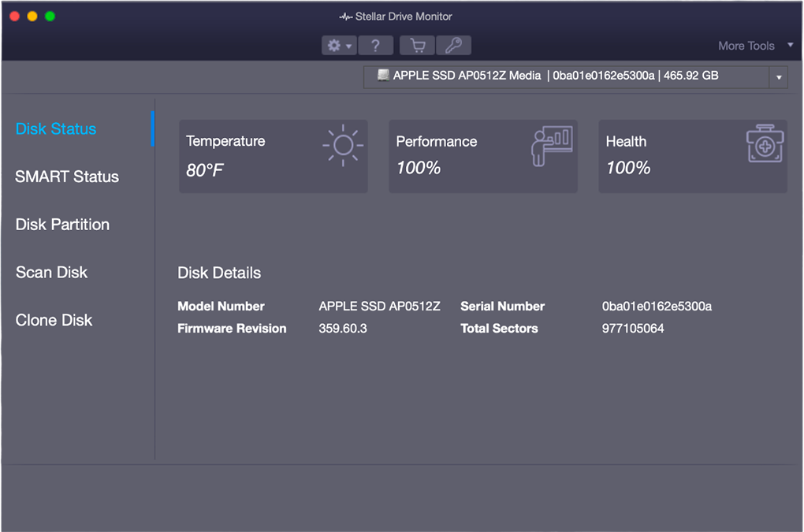The height and width of the screenshot is (532, 804).
Task: Click the Performance 100% value
Action: 419,168
